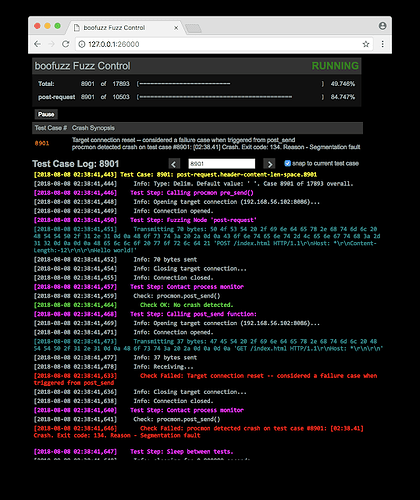Click test case number input field

click(x=222, y=164)
